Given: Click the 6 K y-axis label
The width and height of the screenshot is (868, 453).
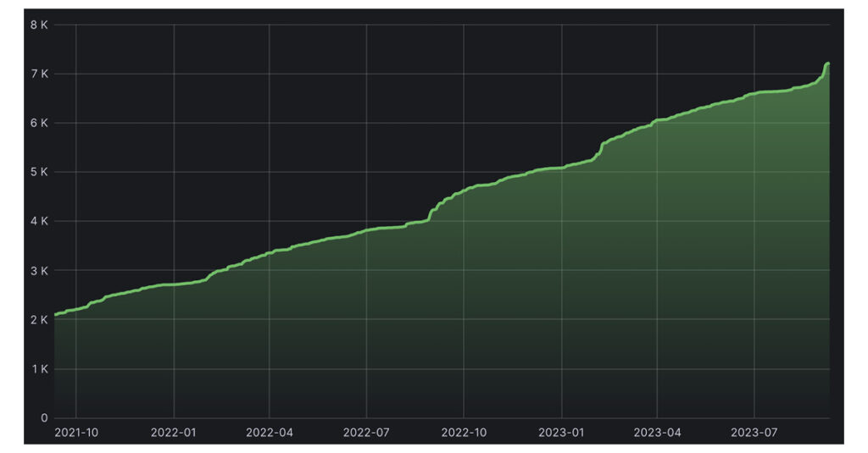Looking at the screenshot, I should [39, 123].
